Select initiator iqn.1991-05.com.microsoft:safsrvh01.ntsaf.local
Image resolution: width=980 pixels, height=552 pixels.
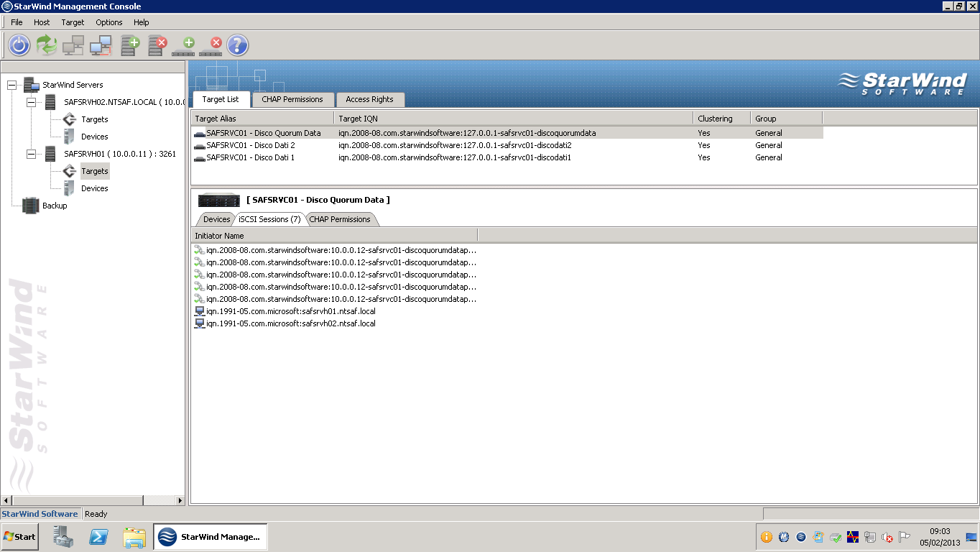[285, 311]
